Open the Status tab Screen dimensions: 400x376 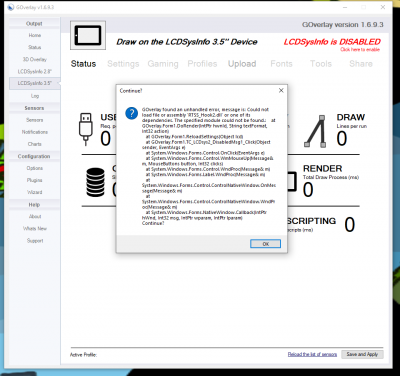tap(83, 64)
